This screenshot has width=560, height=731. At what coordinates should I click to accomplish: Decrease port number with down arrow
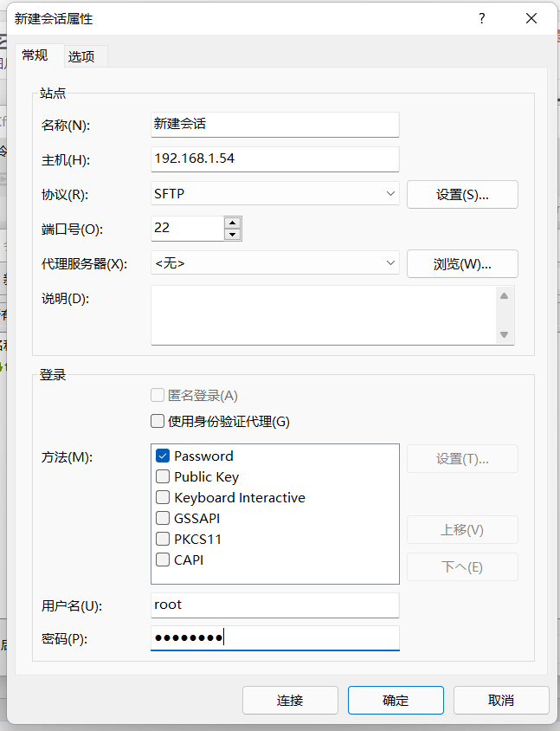click(x=233, y=235)
